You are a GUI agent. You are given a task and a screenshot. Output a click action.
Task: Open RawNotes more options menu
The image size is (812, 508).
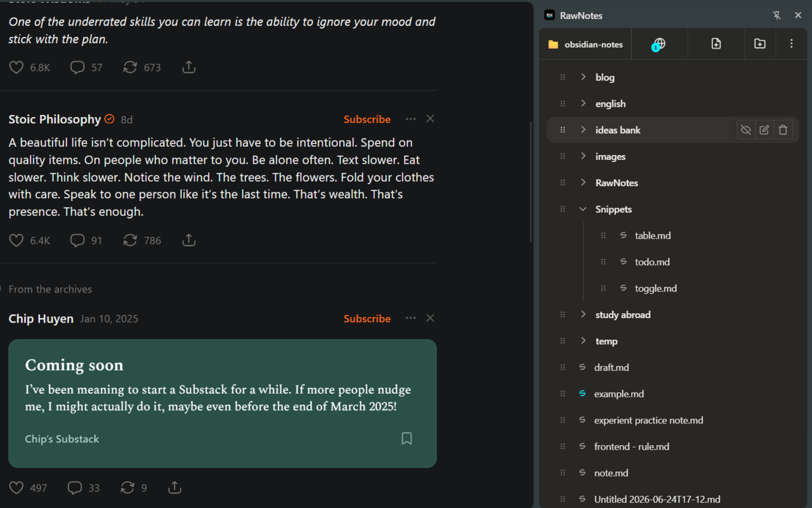point(791,44)
